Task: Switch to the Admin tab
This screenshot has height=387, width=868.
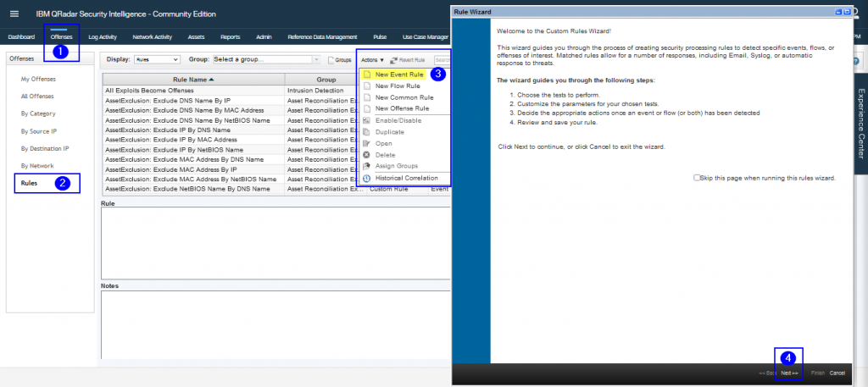Action: pyautogui.click(x=264, y=37)
